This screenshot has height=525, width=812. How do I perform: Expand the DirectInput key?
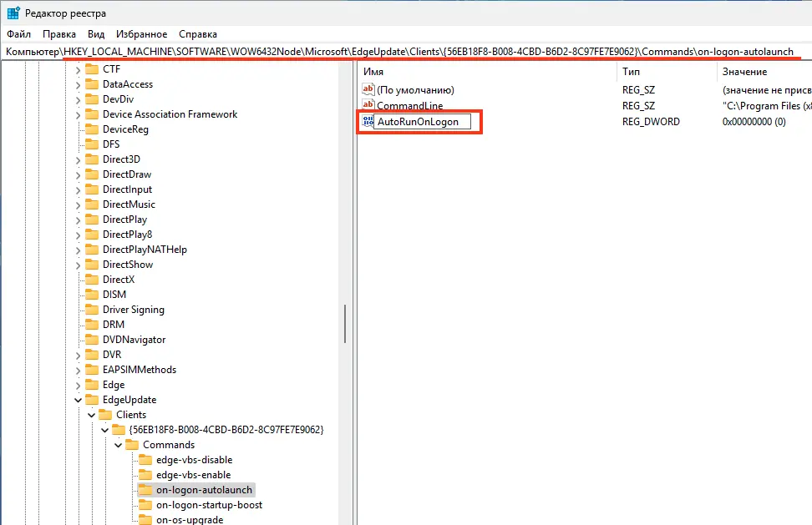tap(79, 189)
